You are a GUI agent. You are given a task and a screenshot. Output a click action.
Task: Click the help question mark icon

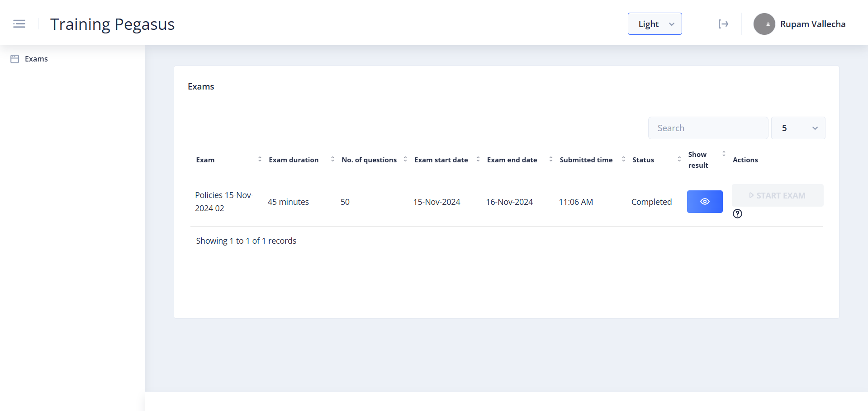pyautogui.click(x=737, y=214)
